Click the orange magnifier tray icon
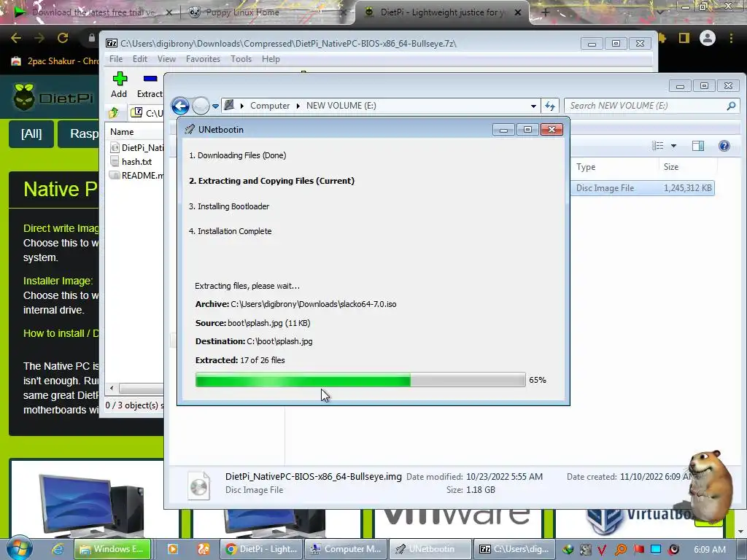Viewport: 747px width, 560px height. 620,550
